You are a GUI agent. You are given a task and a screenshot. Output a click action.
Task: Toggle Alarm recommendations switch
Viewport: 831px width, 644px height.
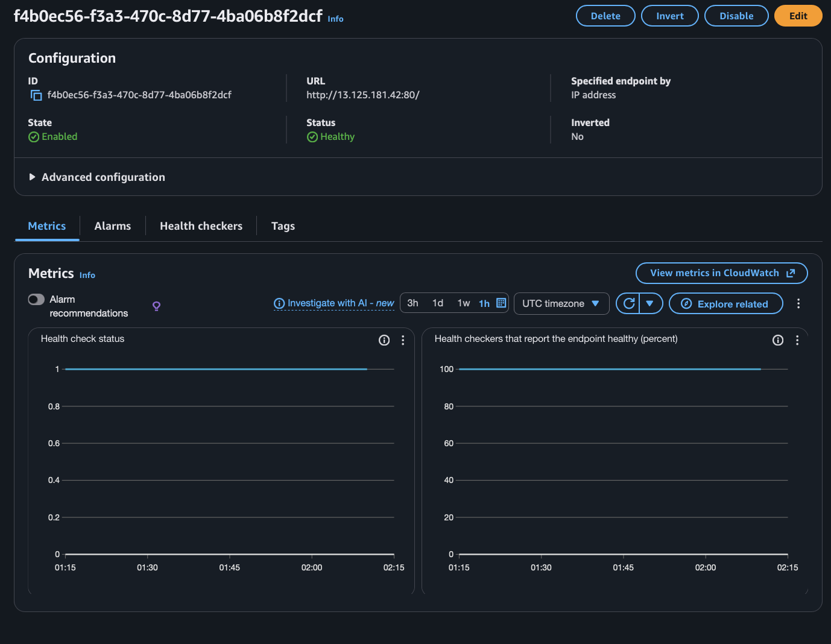36,300
